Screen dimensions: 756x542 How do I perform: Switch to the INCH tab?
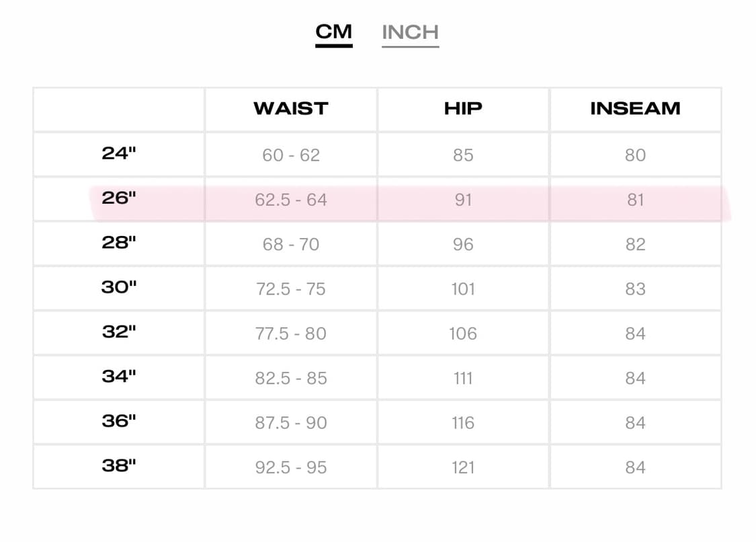(411, 33)
